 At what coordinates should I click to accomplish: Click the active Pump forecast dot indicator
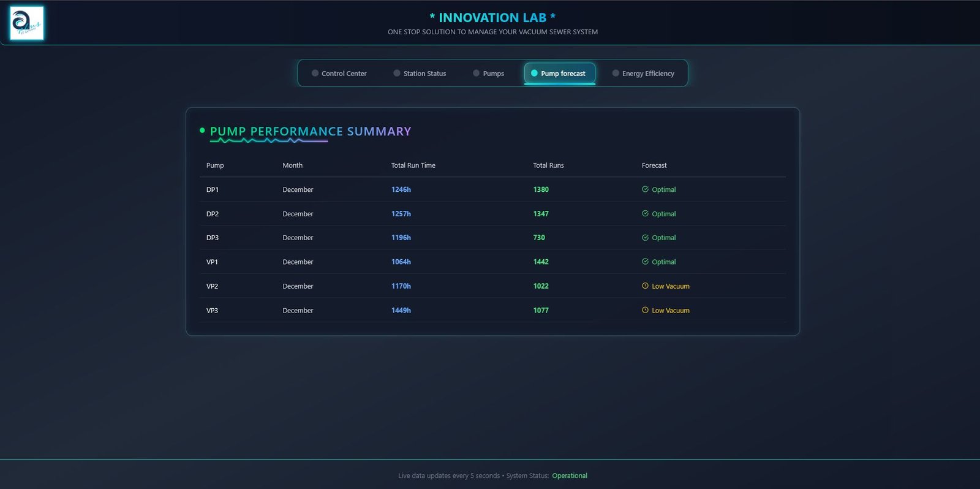[534, 73]
